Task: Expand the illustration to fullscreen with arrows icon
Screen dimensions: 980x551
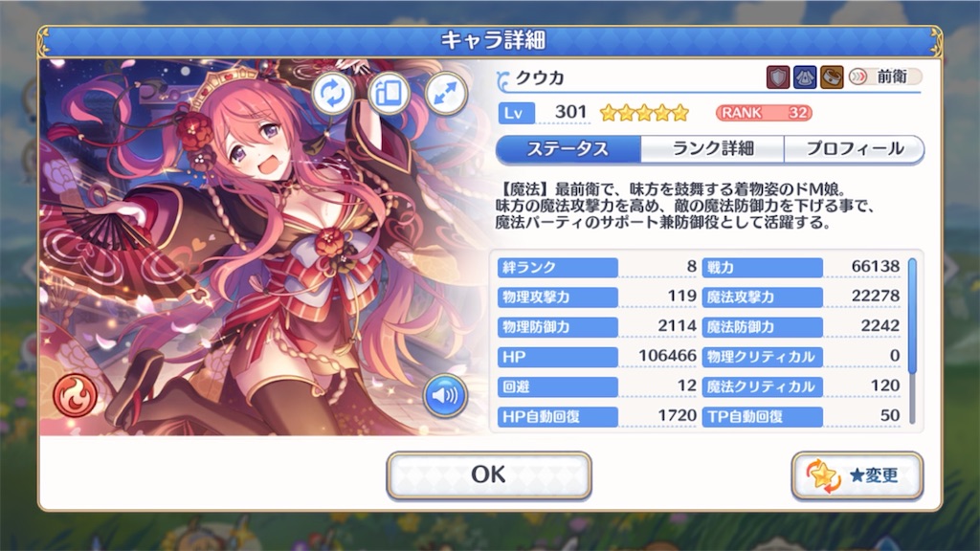Action: coord(446,94)
